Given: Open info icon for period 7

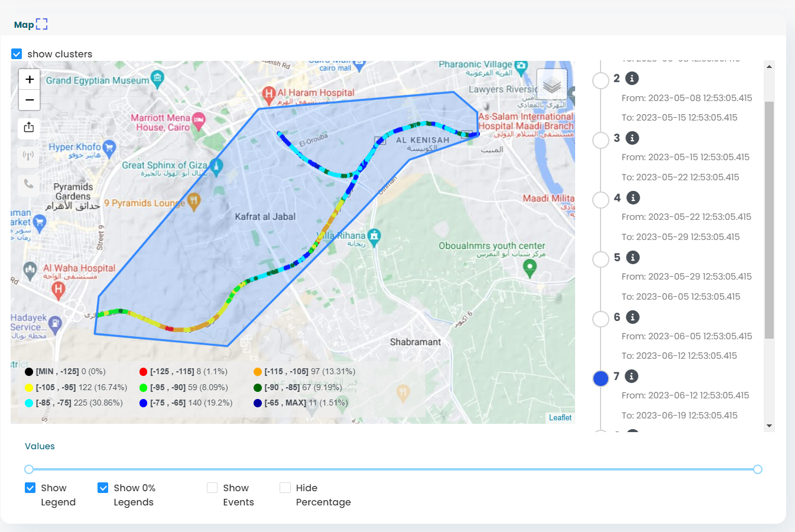Looking at the screenshot, I should (x=631, y=376).
